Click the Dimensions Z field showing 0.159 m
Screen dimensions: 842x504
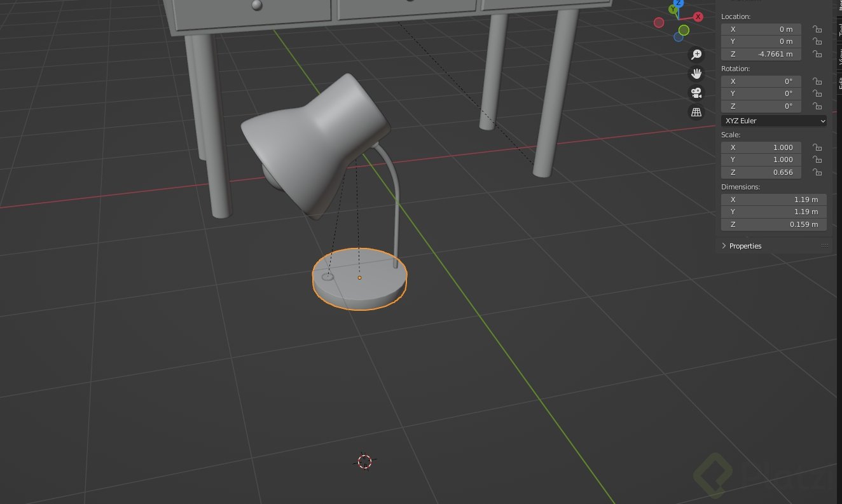[x=774, y=224]
